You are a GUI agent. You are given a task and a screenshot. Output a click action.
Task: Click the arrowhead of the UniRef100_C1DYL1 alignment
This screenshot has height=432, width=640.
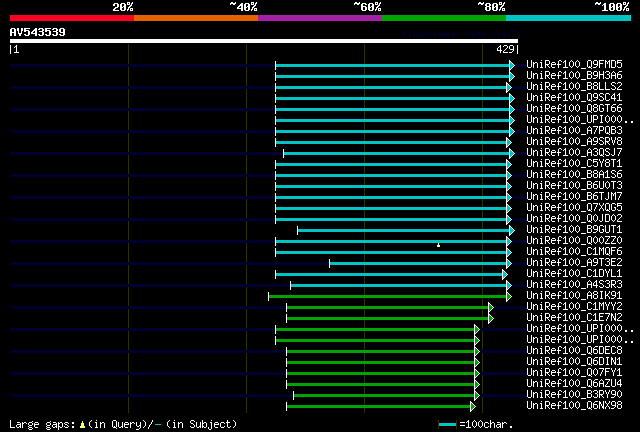click(505, 275)
